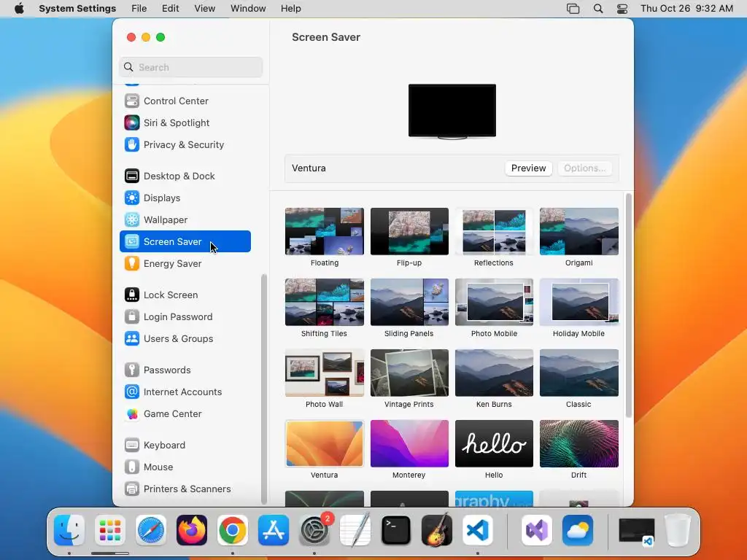Viewport: 747px width, 560px height.
Task: Open Mouse settings icon
Action: click(132, 467)
